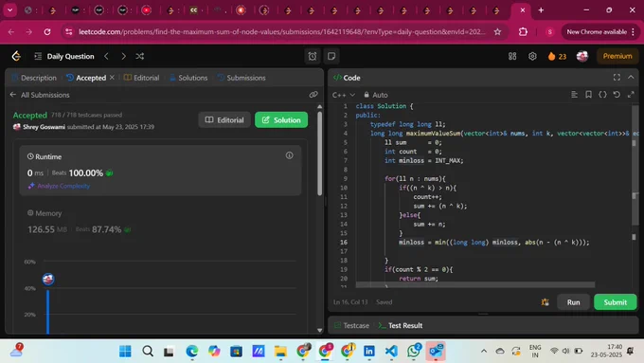The height and width of the screenshot is (363, 644).
Task: Open the Windows Start menu
Action: coord(125,351)
